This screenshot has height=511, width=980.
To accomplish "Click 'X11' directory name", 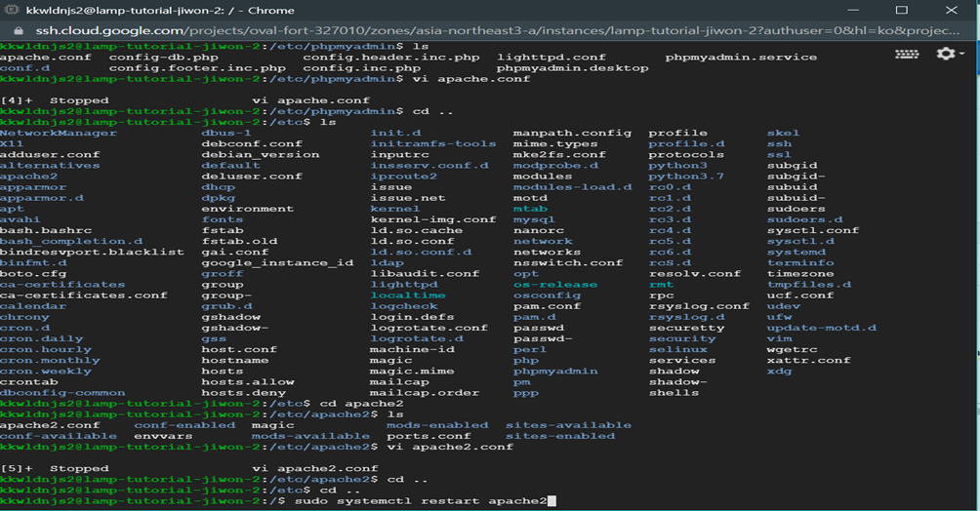I will pyautogui.click(x=12, y=143).
